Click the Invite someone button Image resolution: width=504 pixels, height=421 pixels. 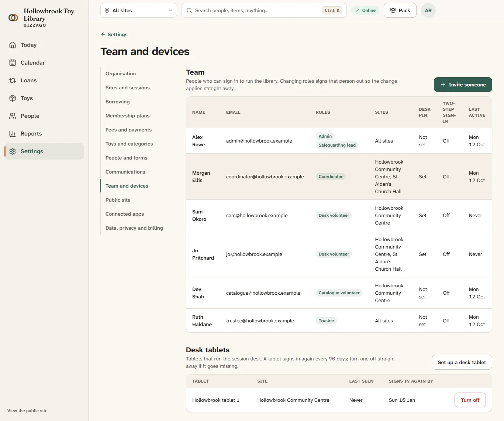click(463, 85)
